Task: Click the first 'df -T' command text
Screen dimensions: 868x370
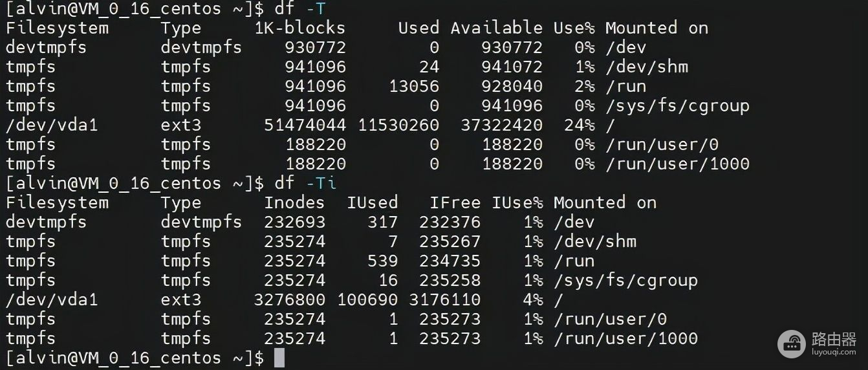Action: point(304,8)
